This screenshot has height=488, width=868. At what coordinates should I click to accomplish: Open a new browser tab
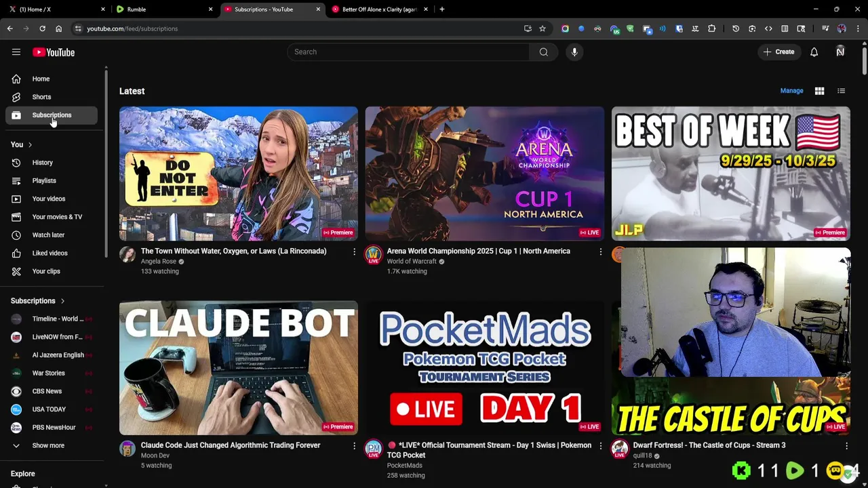coord(442,9)
